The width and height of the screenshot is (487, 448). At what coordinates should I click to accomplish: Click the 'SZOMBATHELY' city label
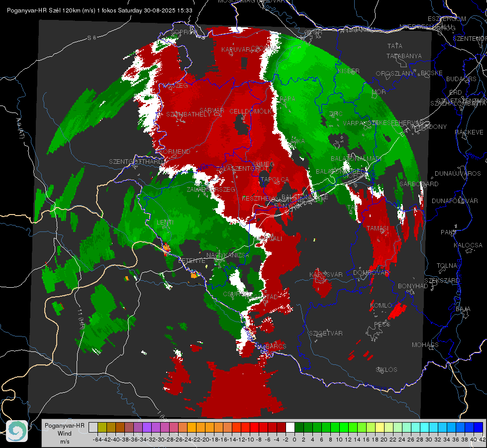(x=188, y=114)
